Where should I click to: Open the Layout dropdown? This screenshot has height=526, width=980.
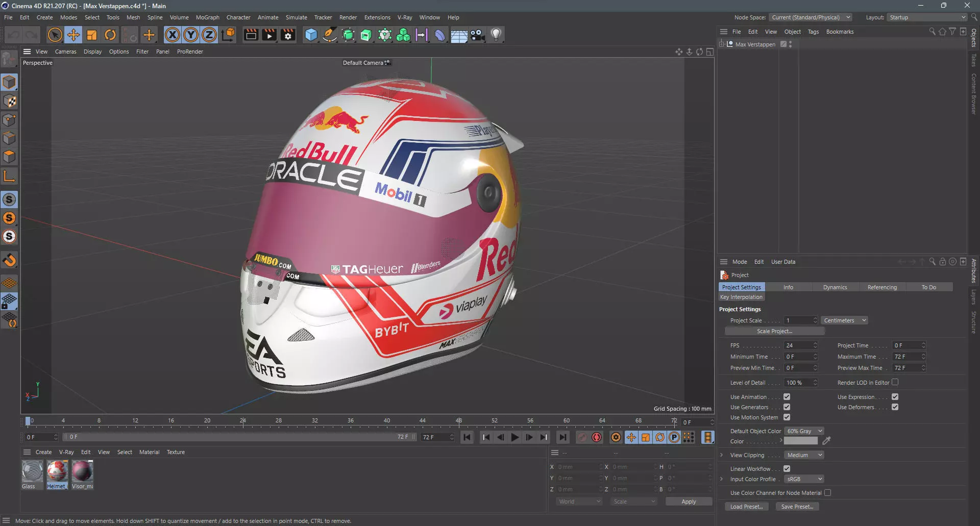pyautogui.click(x=927, y=17)
